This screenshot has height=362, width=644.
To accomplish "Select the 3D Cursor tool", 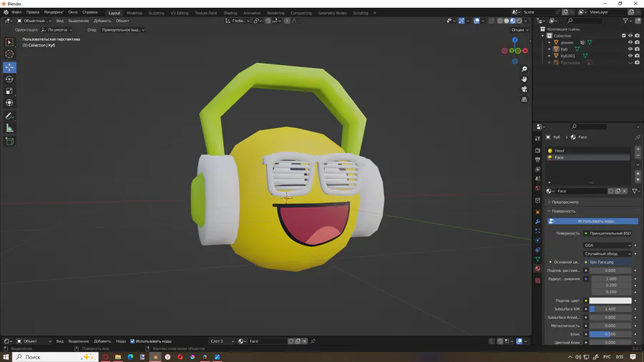I will (x=9, y=54).
